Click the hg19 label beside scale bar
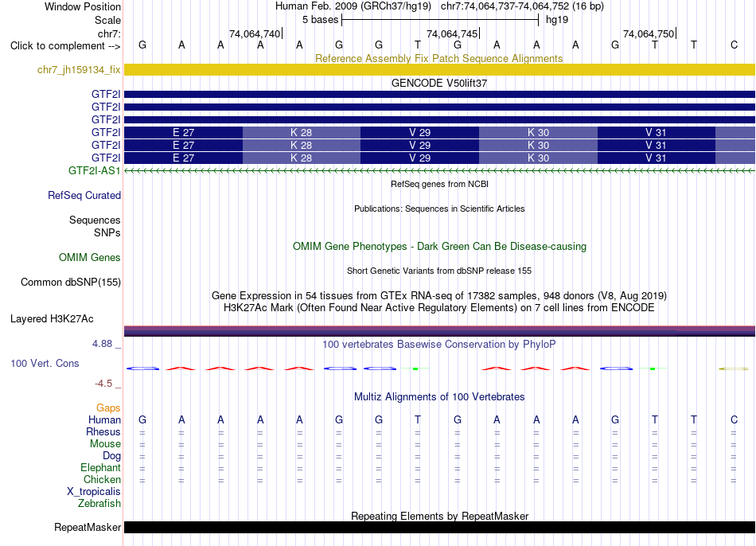This screenshot has width=756, height=546. (x=557, y=20)
